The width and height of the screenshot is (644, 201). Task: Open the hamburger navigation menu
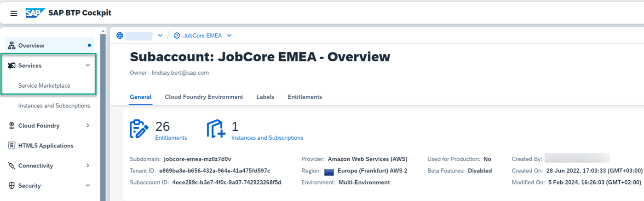tap(14, 13)
